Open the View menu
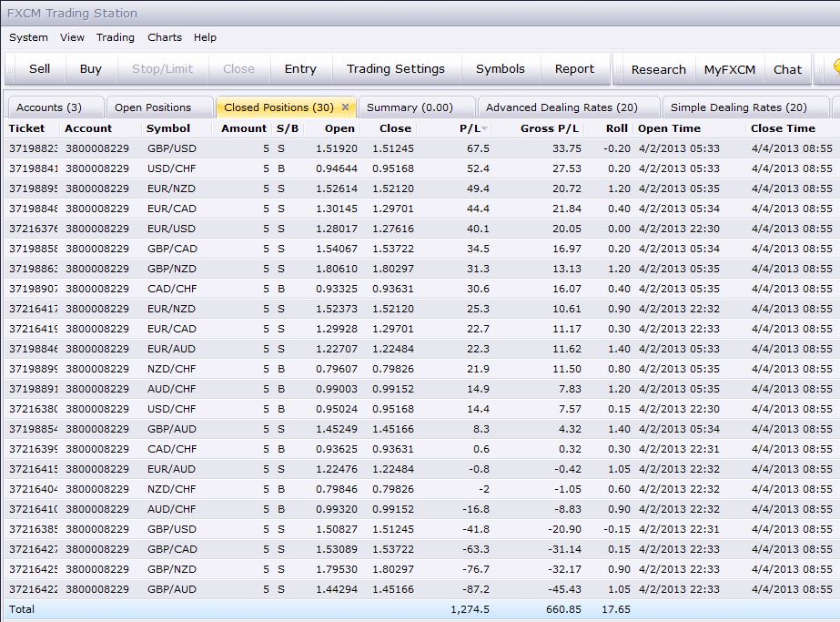Viewport: 840px width, 622px height. [x=72, y=37]
